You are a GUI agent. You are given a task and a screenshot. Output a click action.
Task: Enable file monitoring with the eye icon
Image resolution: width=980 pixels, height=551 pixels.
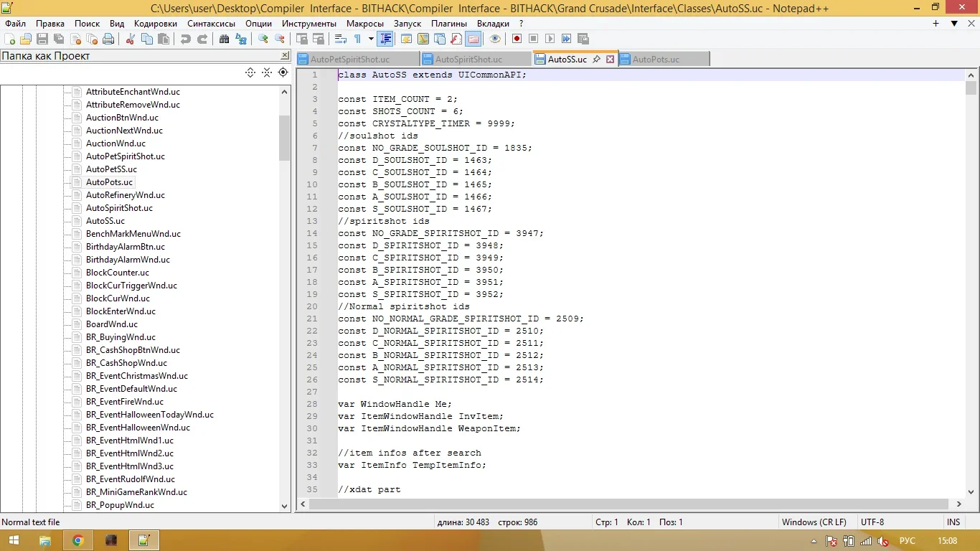click(x=495, y=39)
